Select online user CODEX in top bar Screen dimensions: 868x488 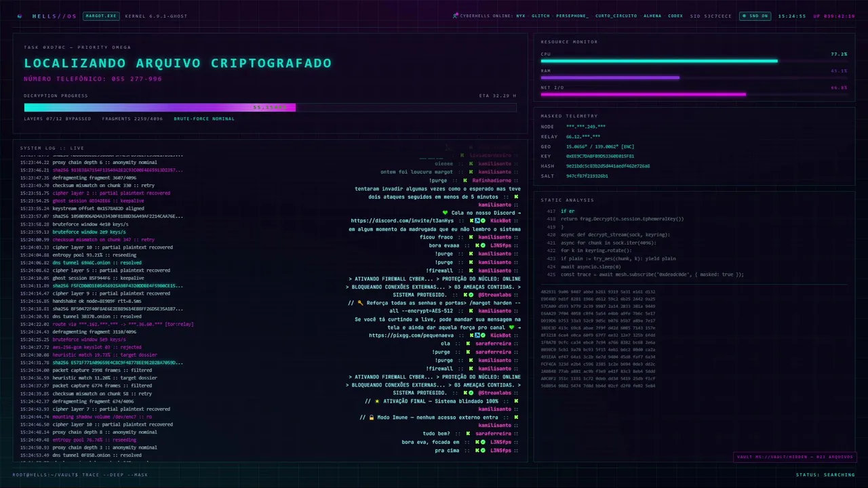675,16
